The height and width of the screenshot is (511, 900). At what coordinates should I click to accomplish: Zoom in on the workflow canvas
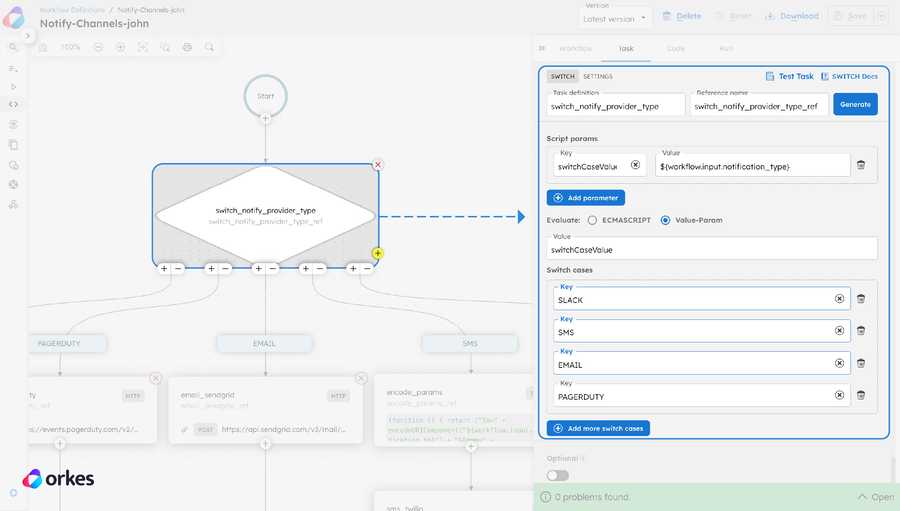(121, 48)
